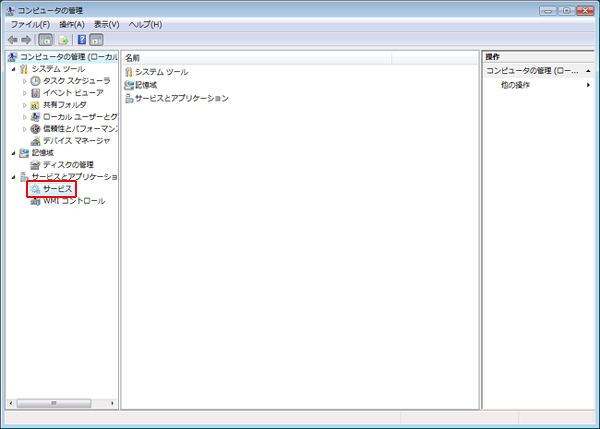Image resolution: width=600 pixels, height=429 pixels.
Task: Click the Forward arrow toolbar button
Action: 26,40
